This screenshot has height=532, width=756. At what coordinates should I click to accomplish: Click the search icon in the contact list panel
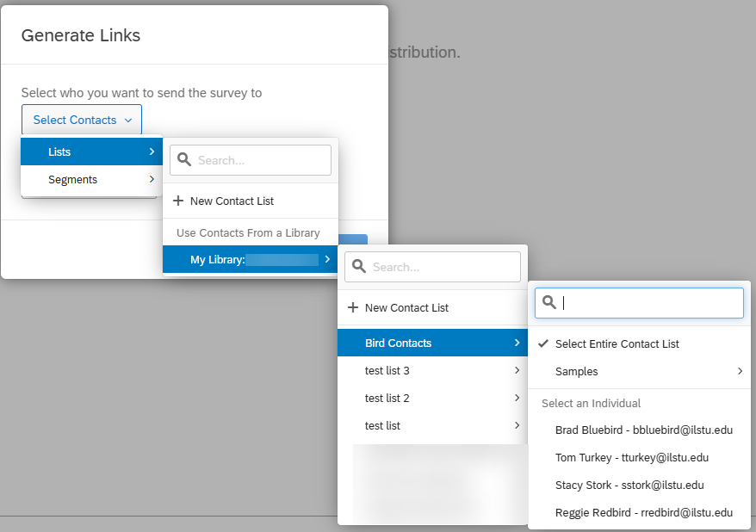tap(359, 266)
